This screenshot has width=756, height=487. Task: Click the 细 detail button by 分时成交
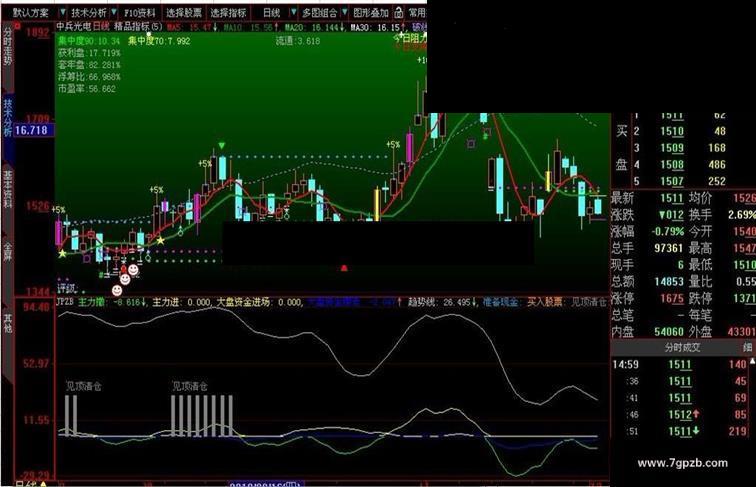[x=747, y=347]
